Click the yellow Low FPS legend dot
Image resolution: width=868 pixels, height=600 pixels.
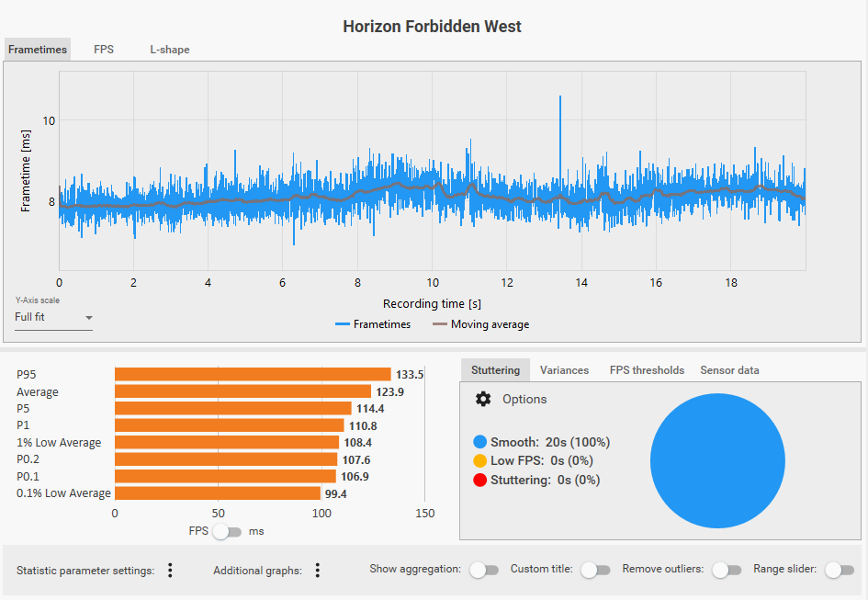[480, 461]
